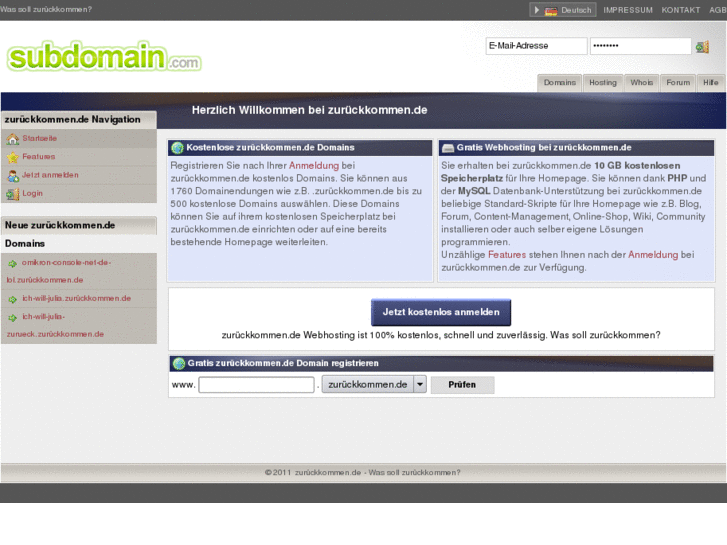This screenshot has width=727, height=545.
Task: Open Login in sidebar navigation
Action: pyautogui.click(x=32, y=193)
